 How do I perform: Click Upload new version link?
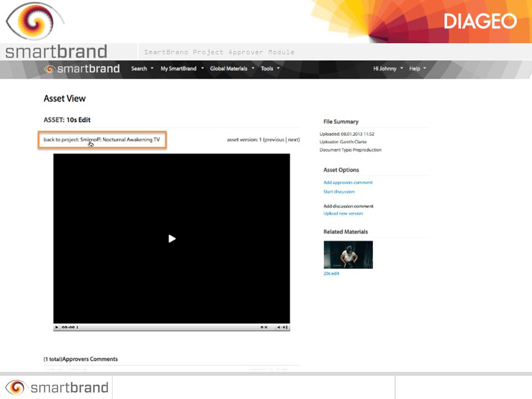coord(343,213)
